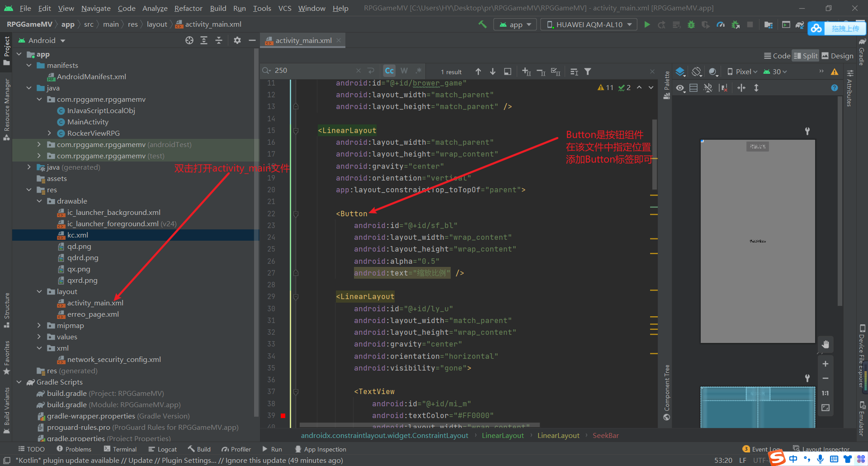
Task: Open Project panel settings gear
Action: 237,40
